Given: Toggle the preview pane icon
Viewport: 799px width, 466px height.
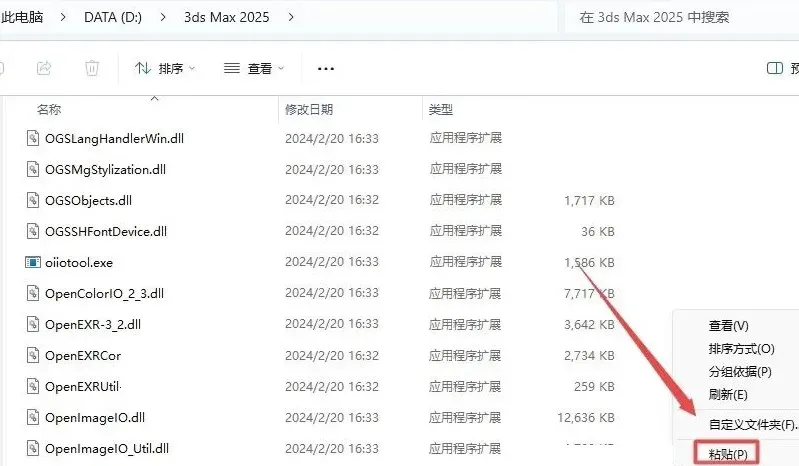Looking at the screenshot, I should (x=775, y=68).
